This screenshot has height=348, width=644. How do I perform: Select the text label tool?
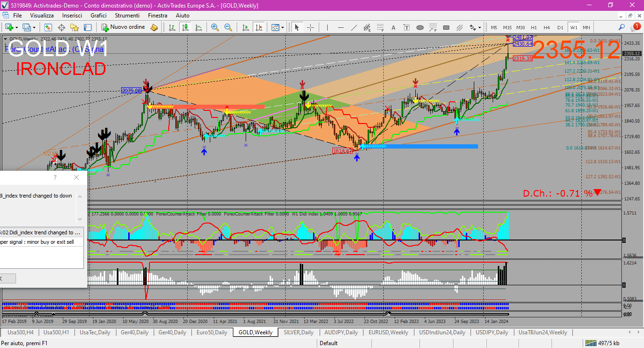coord(406,27)
